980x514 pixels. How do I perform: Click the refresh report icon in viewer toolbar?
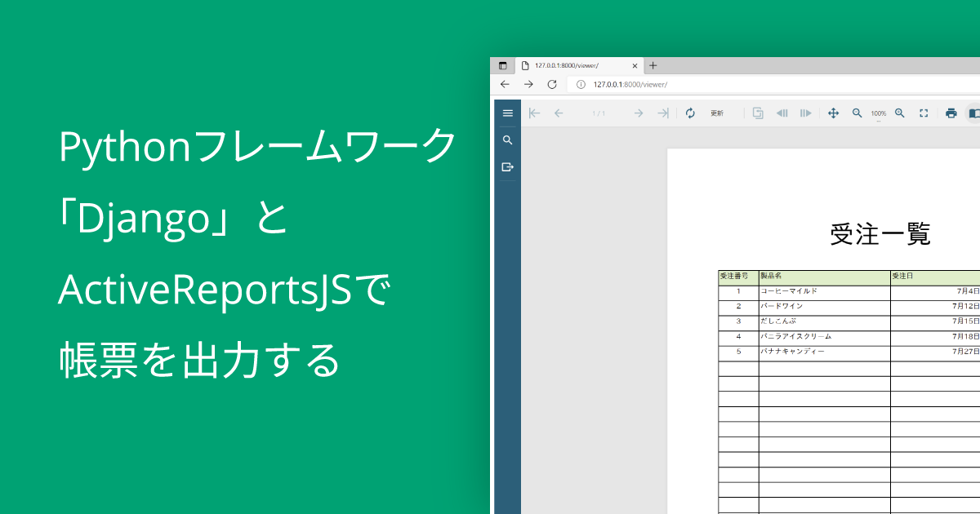point(690,113)
